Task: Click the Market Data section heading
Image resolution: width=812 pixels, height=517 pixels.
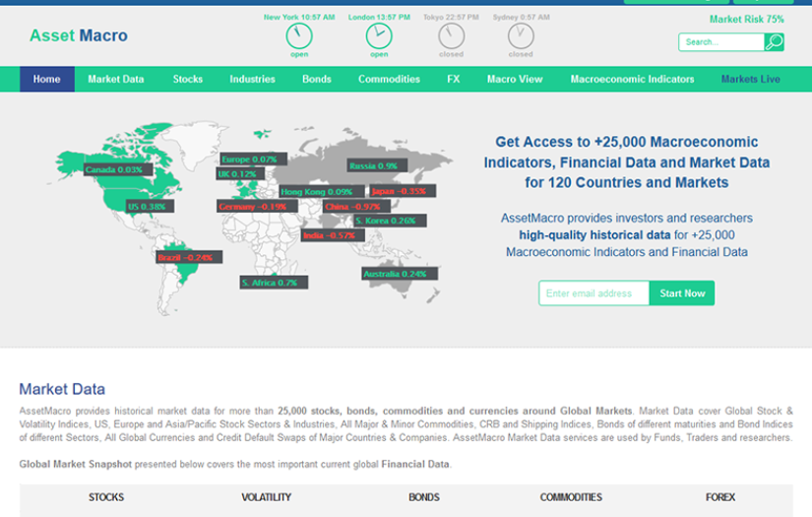Action: point(62,389)
